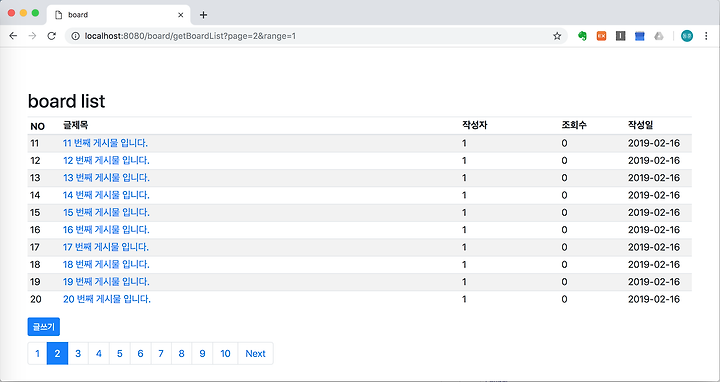Select active pagination page 2

pos(57,354)
